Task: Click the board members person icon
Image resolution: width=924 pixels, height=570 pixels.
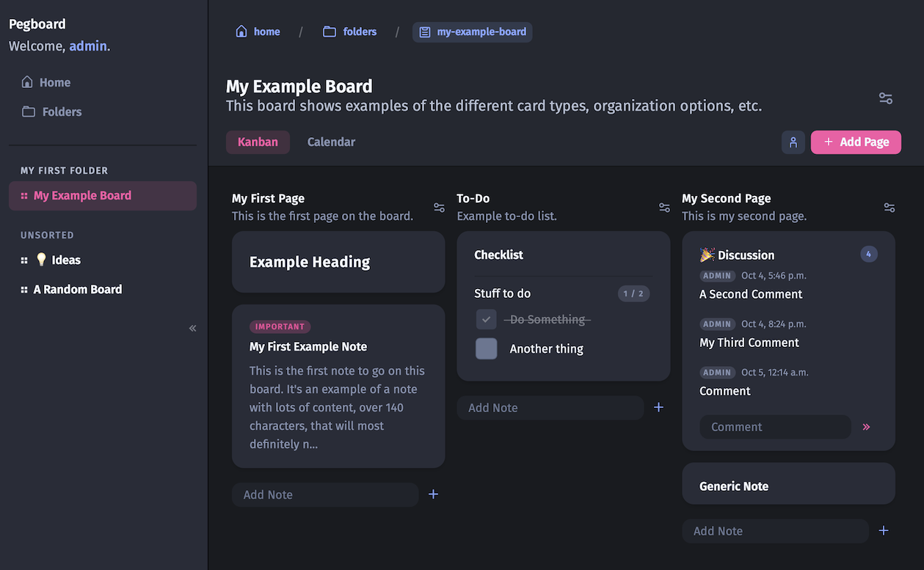Action: pyautogui.click(x=793, y=142)
